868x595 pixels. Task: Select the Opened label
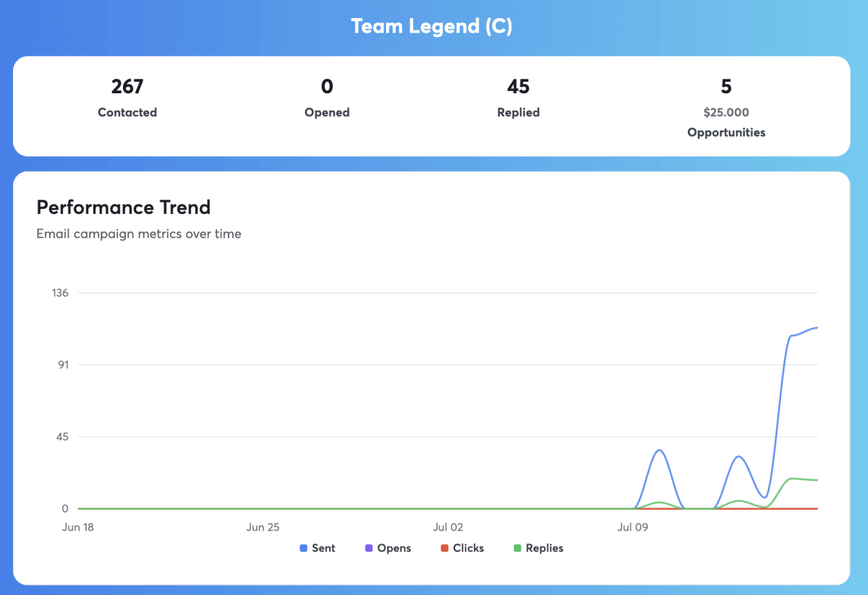point(327,112)
